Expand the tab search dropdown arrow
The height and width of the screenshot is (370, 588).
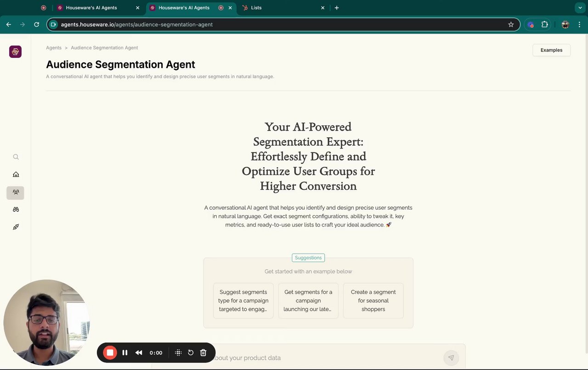click(580, 8)
